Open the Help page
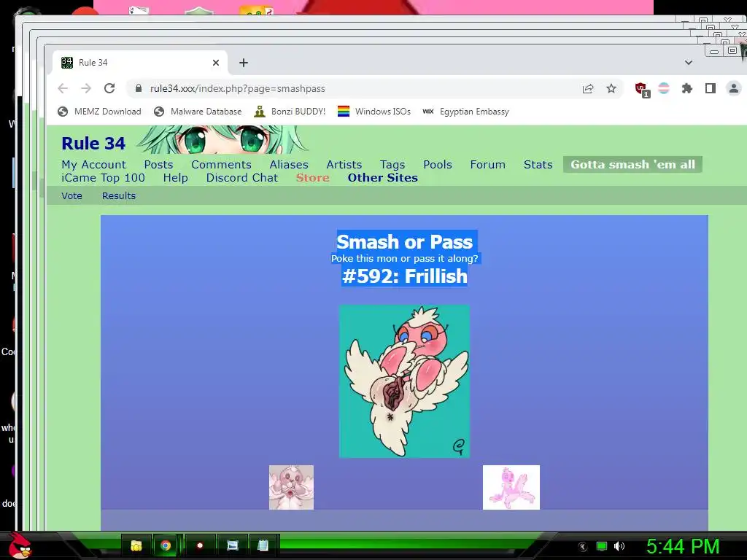 [175, 178]
